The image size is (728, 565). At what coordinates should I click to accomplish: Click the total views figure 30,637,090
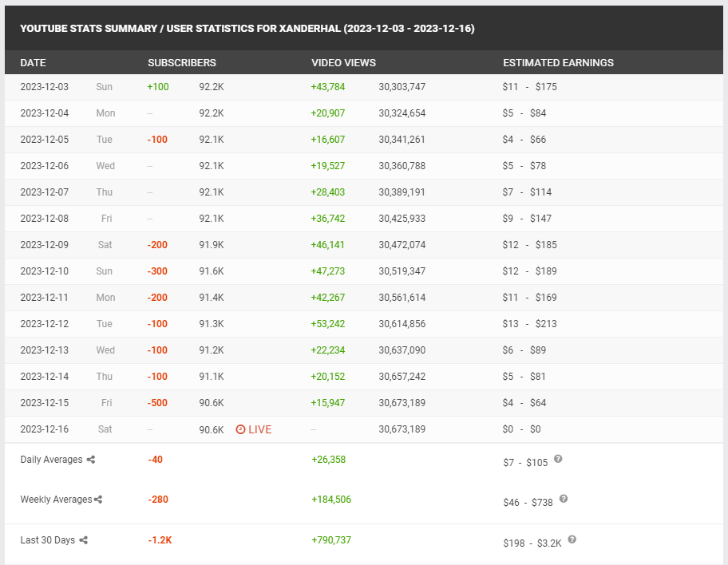(x=402, y=350)
